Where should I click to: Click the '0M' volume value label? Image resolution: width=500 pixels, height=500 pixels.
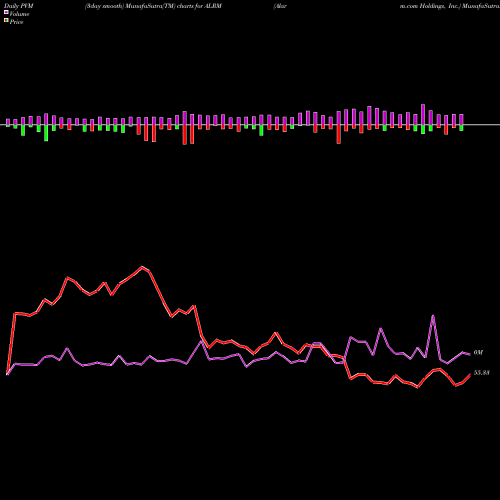(478, 352)
